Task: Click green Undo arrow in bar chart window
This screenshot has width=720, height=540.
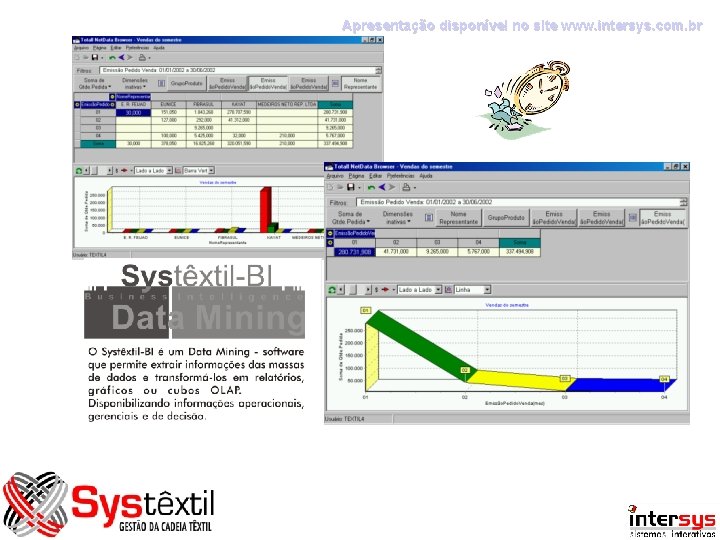Action: click(112, 57)
